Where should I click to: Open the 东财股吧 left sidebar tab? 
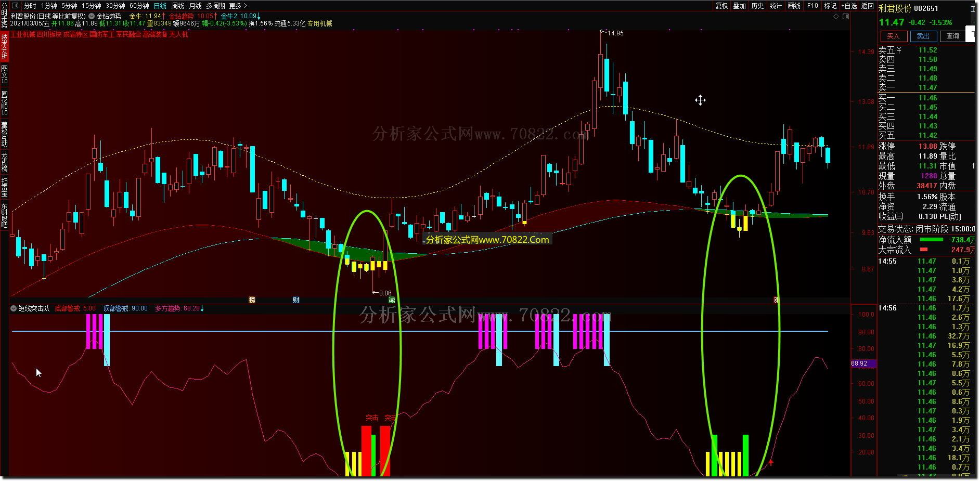coord(5,216)
